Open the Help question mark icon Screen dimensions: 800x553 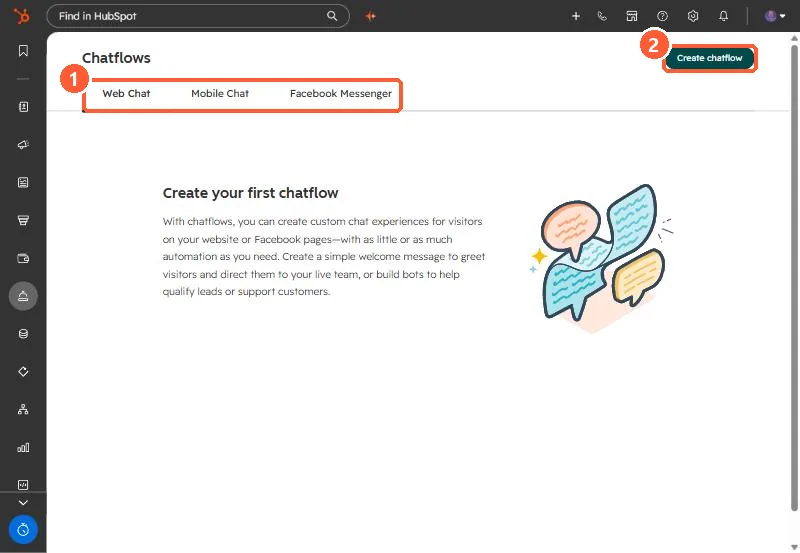pos(662,16)
